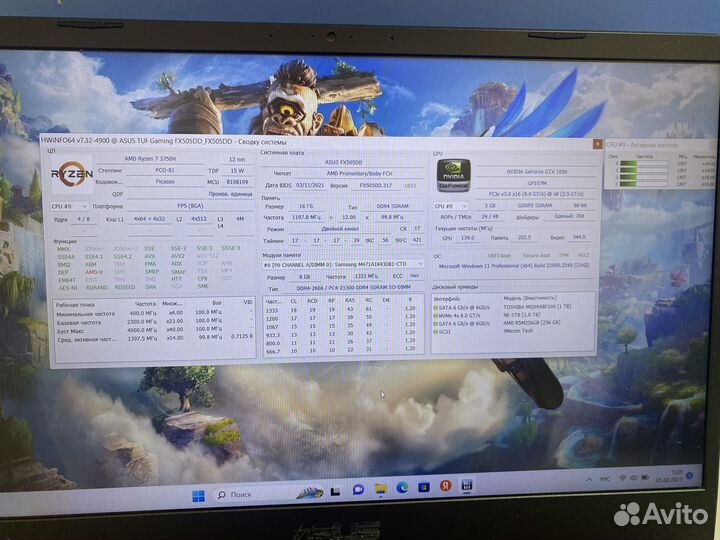Click the Picasso codename field
The image size is (720, 540).
[x=165, y=181]
